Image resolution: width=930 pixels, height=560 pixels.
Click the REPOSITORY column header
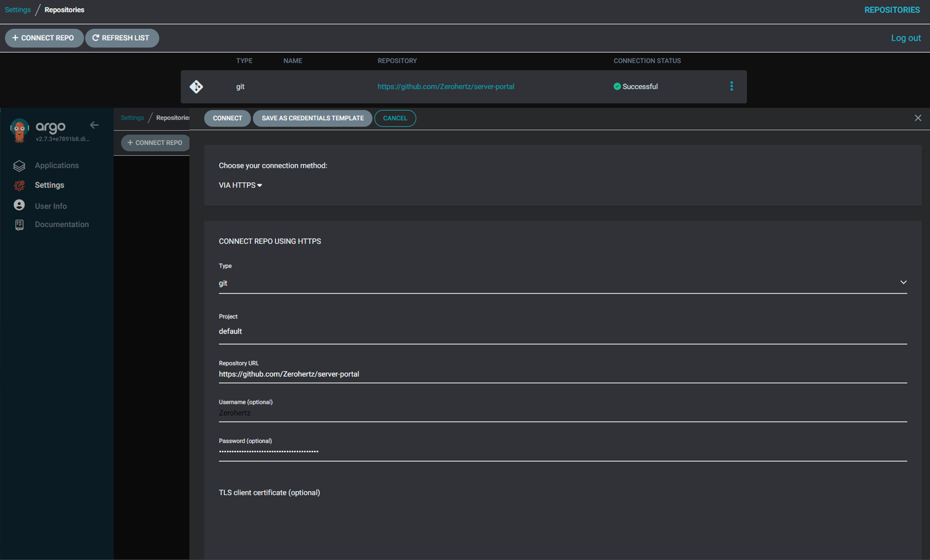click(397, 61)
